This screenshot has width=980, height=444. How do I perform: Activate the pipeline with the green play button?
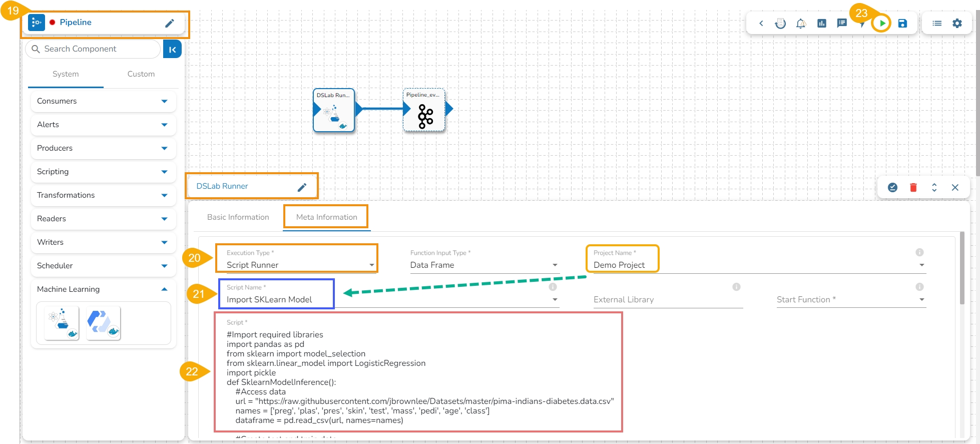[x=882, y=23]
